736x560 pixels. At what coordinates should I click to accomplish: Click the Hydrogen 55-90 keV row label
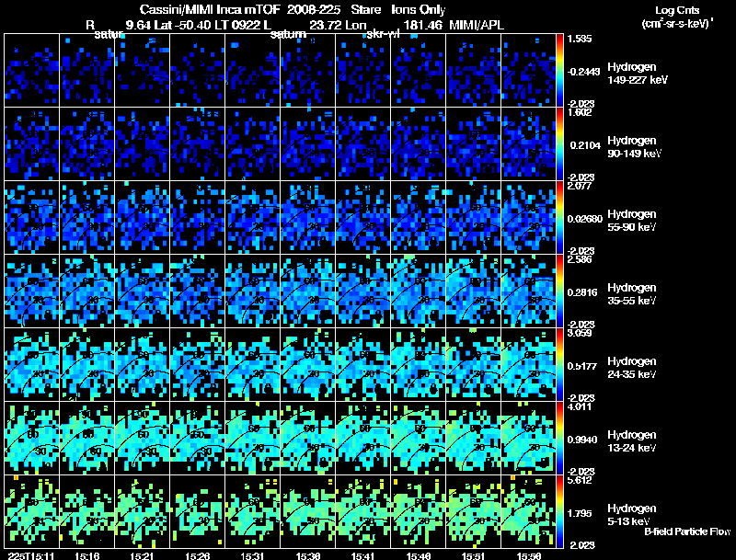(x=631, y=221)
